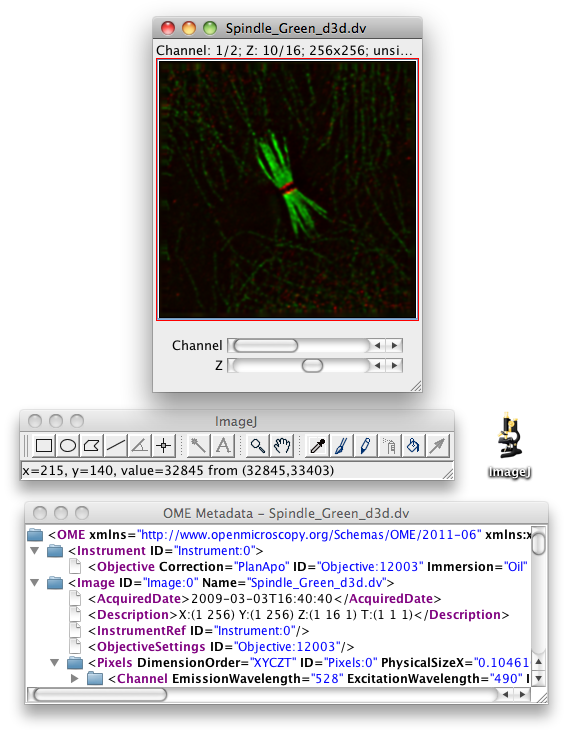Select the AcquiredDate metadata entry
The image size is (572, 737).
point(265,598)
